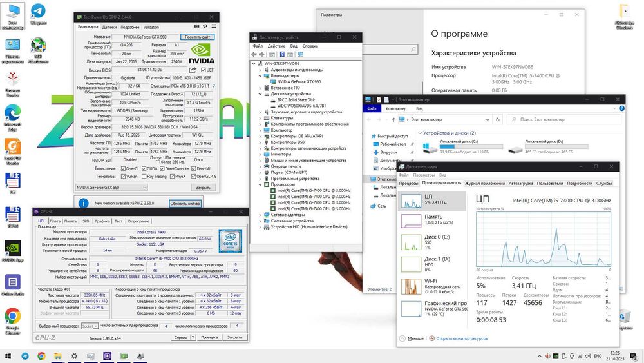This screenshot has width=644, height=363.
Task: Switch to Validation tab in GPU-Z
Action: click(x=151, y=27)
